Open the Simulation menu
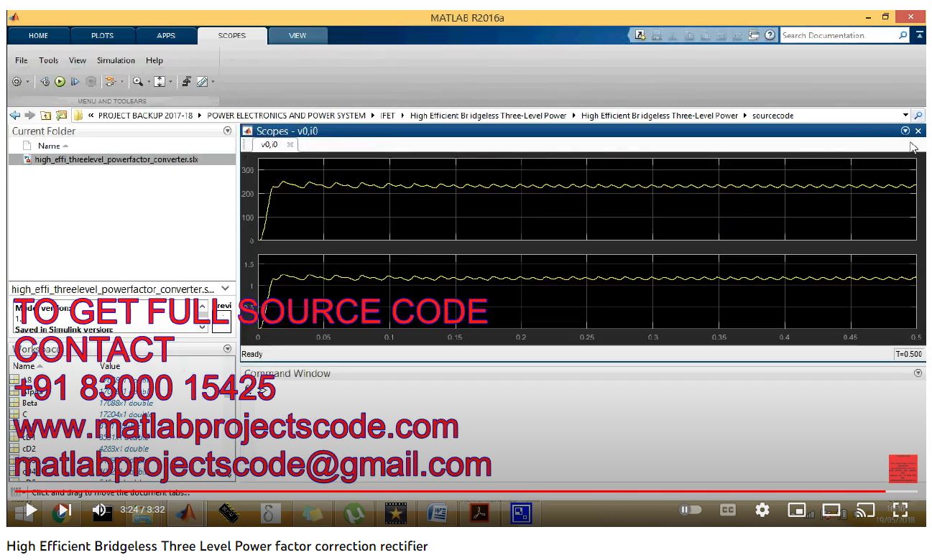The height and width of the screenshot is (560, 932). click(x=116, y=61)
